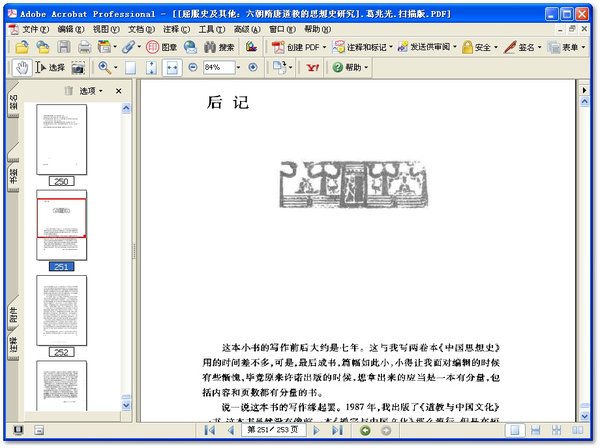Go to the first page
This screenshot has height=448, width=600.
[209, 430]
